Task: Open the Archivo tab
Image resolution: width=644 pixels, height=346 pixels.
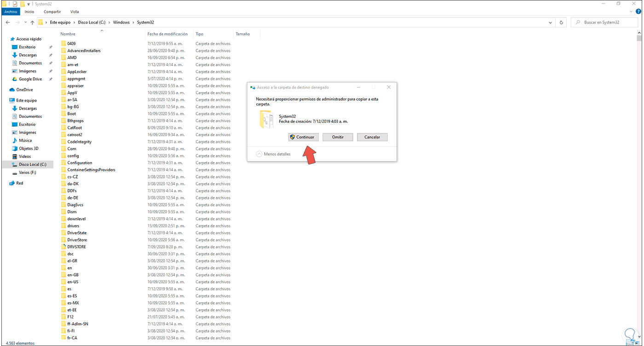Action: tap(11, 12)
